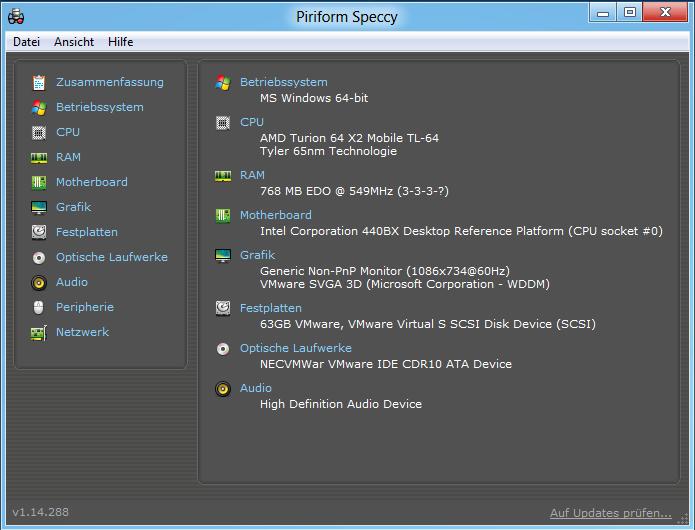Screen dimensions: 695x530
Task: Select CPU in the sidebar
Action: point(68,132)
